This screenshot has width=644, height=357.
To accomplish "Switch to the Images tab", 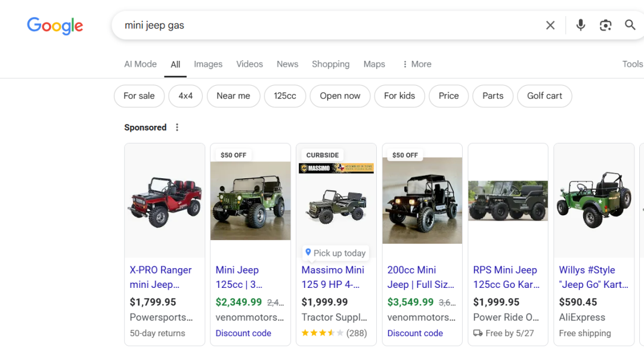I will click(208, 64).
